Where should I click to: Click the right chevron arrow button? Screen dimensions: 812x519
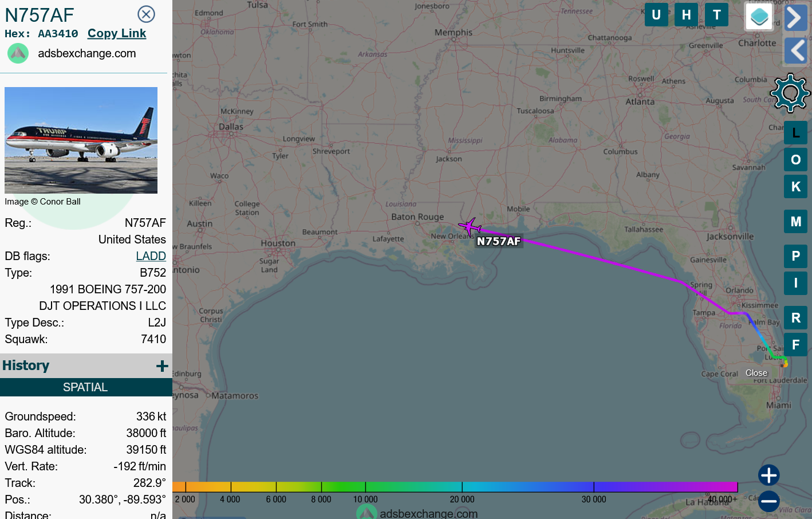point(796,18)
